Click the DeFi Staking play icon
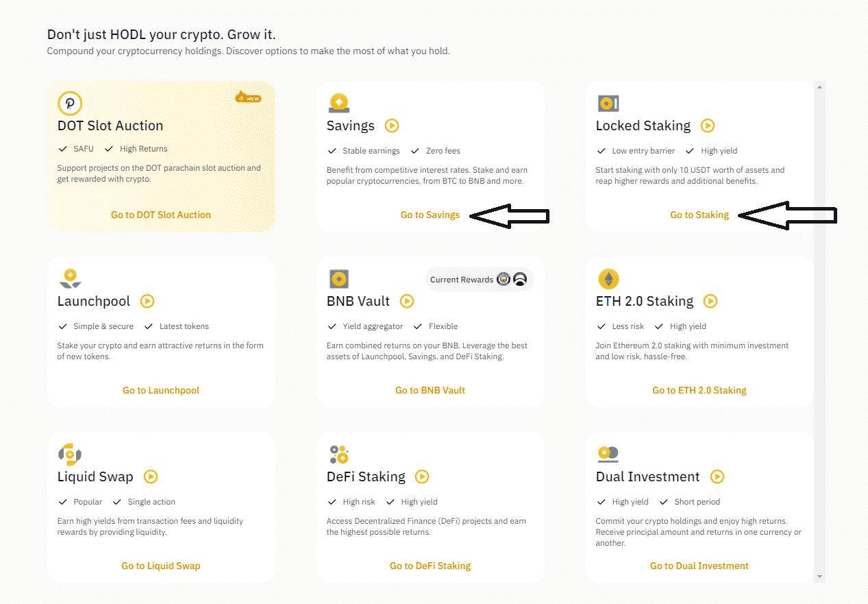The image size is (868, 604). 422,476
